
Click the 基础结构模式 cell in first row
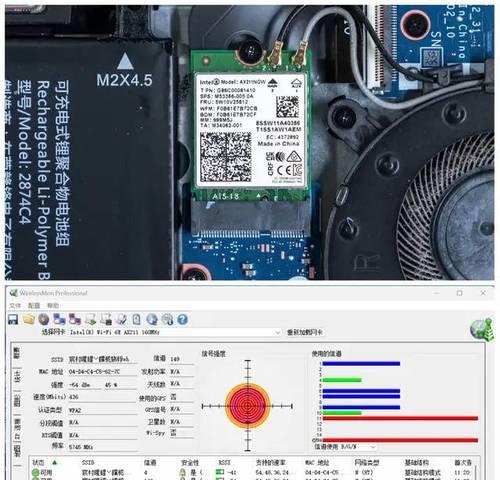[x=423, y=472]
